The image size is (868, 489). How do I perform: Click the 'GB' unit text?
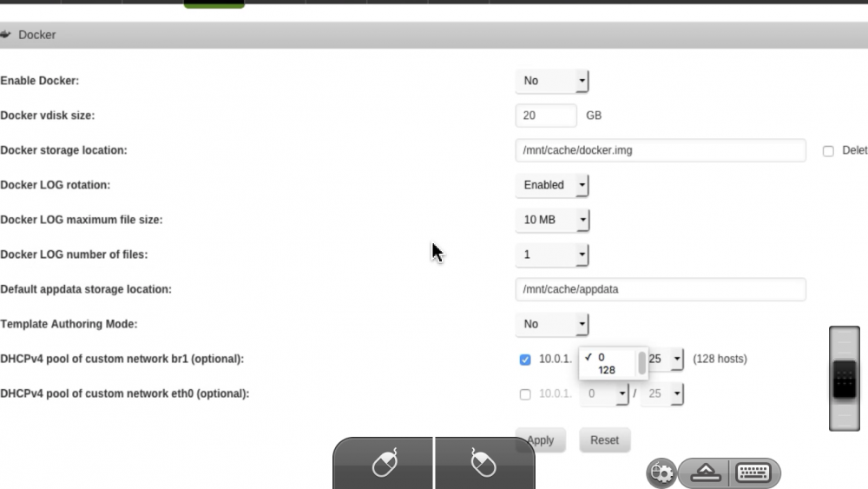click(594, 116)
